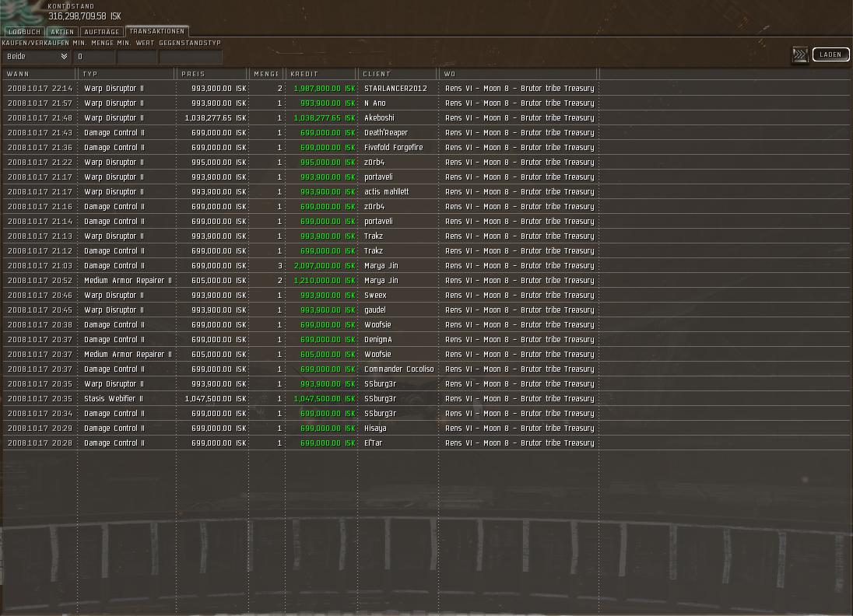Select client Akeboshi
This screenshot has width=853, height=616.
tap(379, 118)
